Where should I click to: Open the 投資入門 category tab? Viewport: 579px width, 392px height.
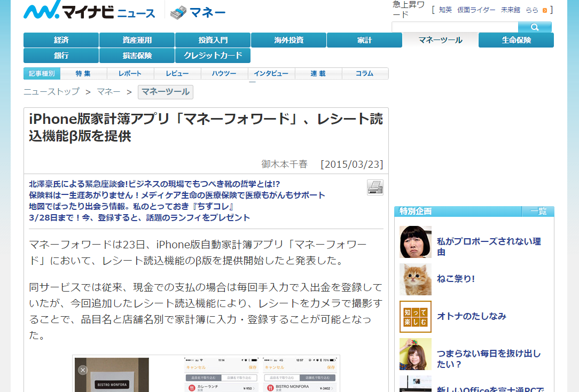coord(213,40)
